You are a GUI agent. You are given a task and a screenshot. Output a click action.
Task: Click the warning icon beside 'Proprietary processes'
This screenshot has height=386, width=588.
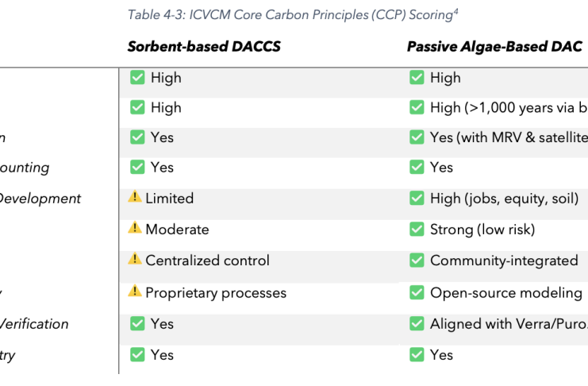135,292
